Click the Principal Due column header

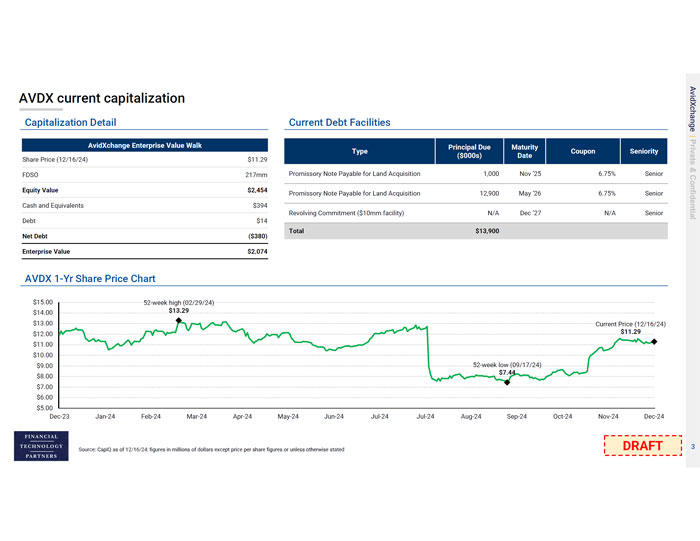(x=468, y=151)
